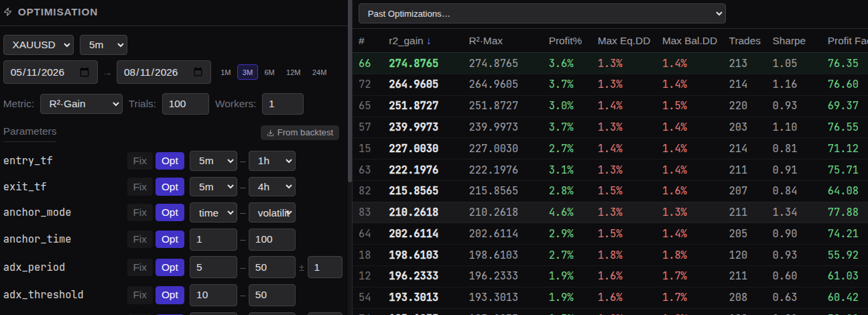Screen dimensions: 868x315
Task: Expand the Past Optimizations dropdown
Action: click(x=542, y=13)
